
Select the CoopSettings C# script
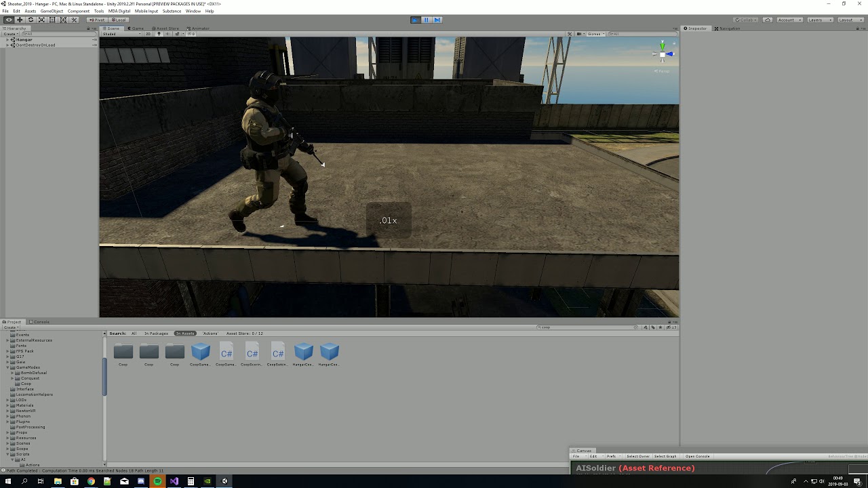tap(278, 351)
